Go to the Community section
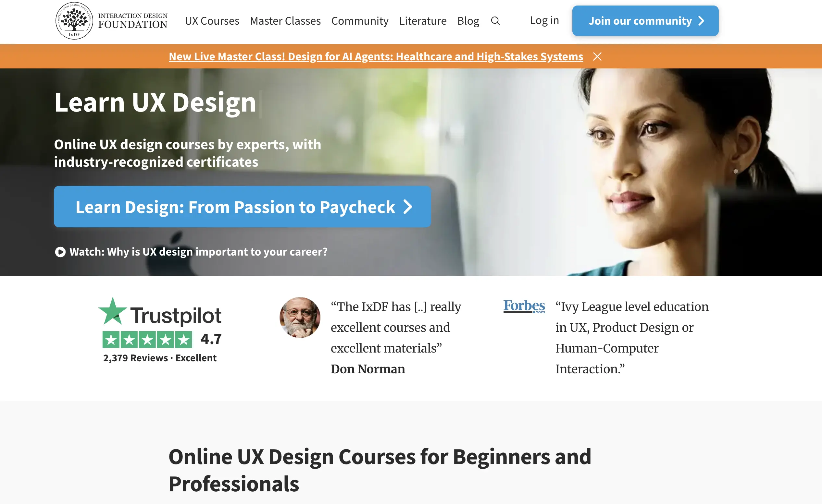The height and width of the screenshot is (504, 822). pyautogui.click(x=360, y=21)
